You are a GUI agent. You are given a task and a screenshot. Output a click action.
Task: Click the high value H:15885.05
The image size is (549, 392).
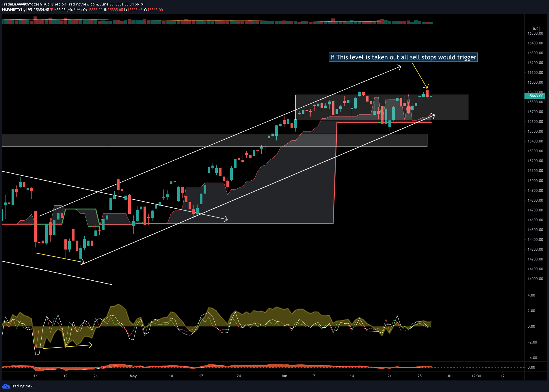point(113,10)
